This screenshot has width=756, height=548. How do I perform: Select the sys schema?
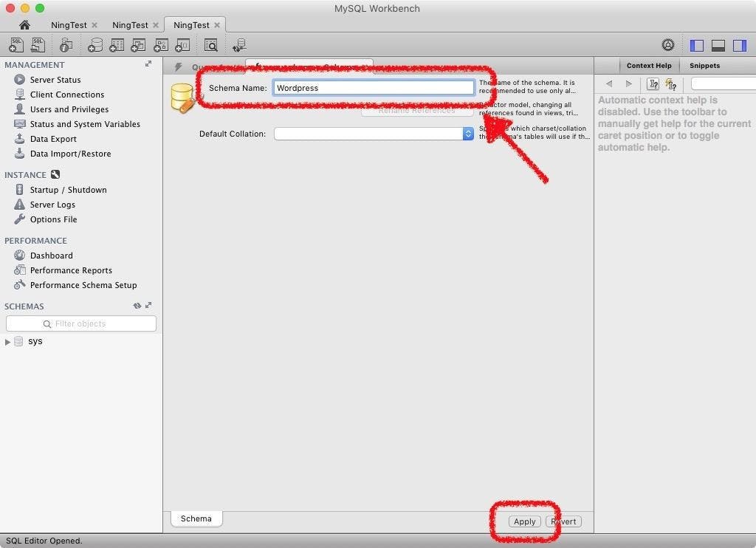(35, 341)
